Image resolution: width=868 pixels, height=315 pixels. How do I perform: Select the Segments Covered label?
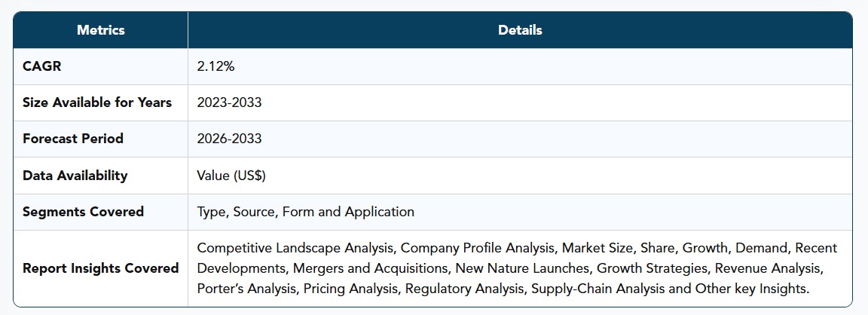tap(83, 212)
